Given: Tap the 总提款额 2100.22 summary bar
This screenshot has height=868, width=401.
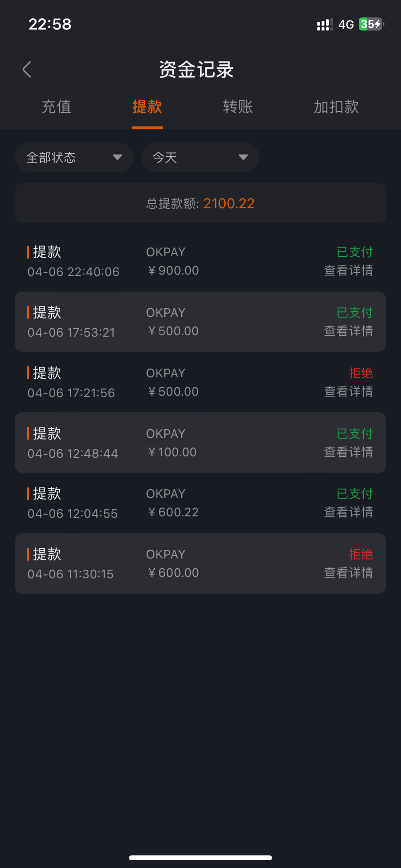Looking at the screenshot, I should [200, 203].
